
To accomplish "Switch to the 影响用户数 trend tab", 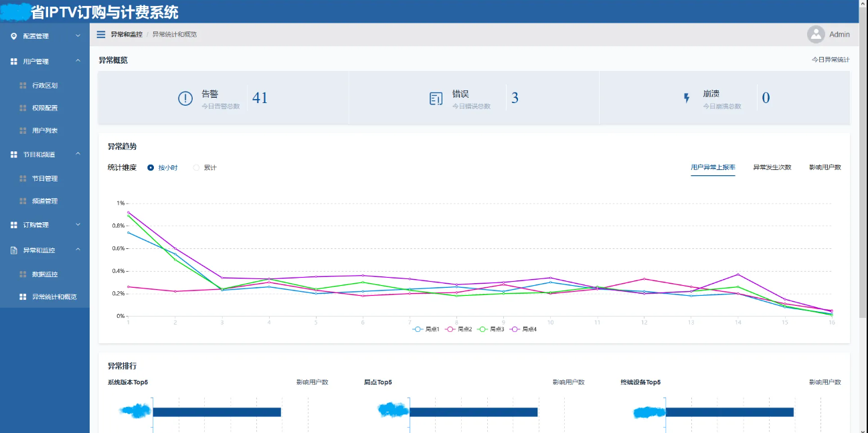I will click(x=824, y=167).
